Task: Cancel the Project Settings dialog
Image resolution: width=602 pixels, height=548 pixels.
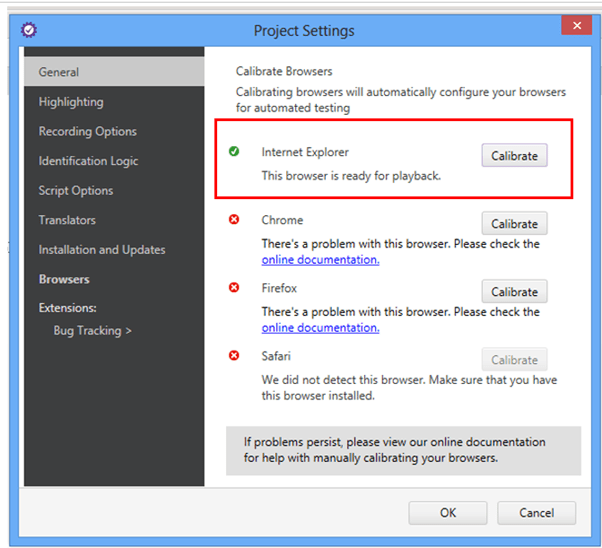Action: coord(536,513)
